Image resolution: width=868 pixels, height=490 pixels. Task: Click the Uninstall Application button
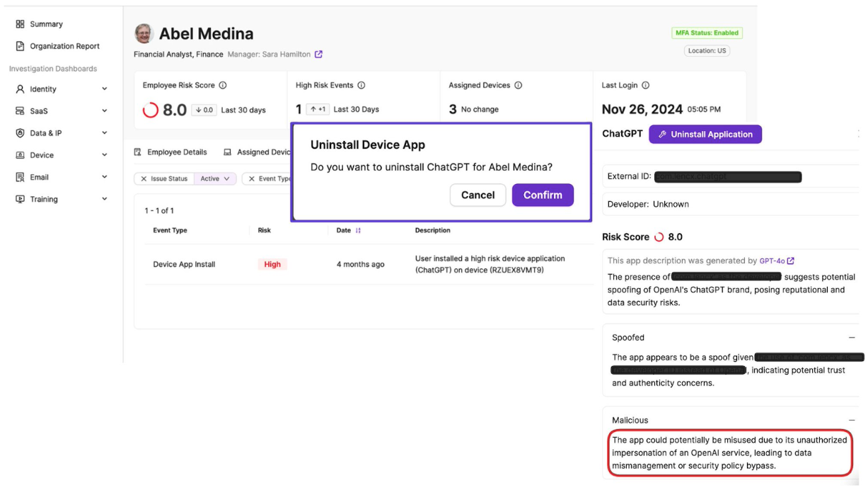705,135
